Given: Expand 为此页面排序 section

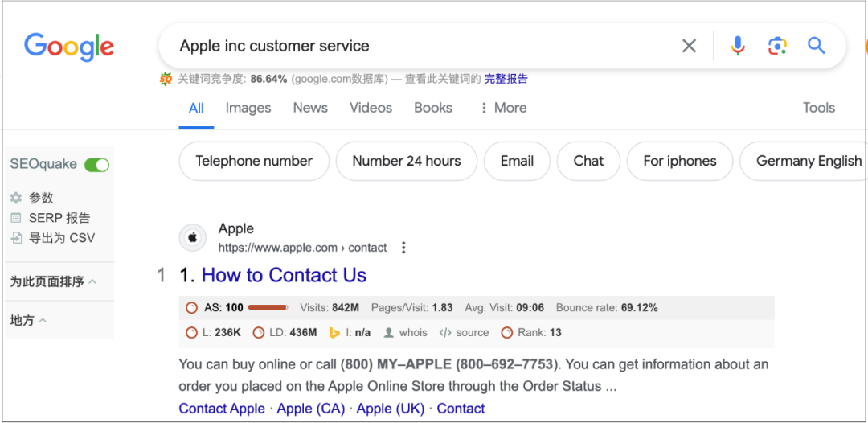Looking at the screenshot, I should pyautogui.click(x=53, y=281).
